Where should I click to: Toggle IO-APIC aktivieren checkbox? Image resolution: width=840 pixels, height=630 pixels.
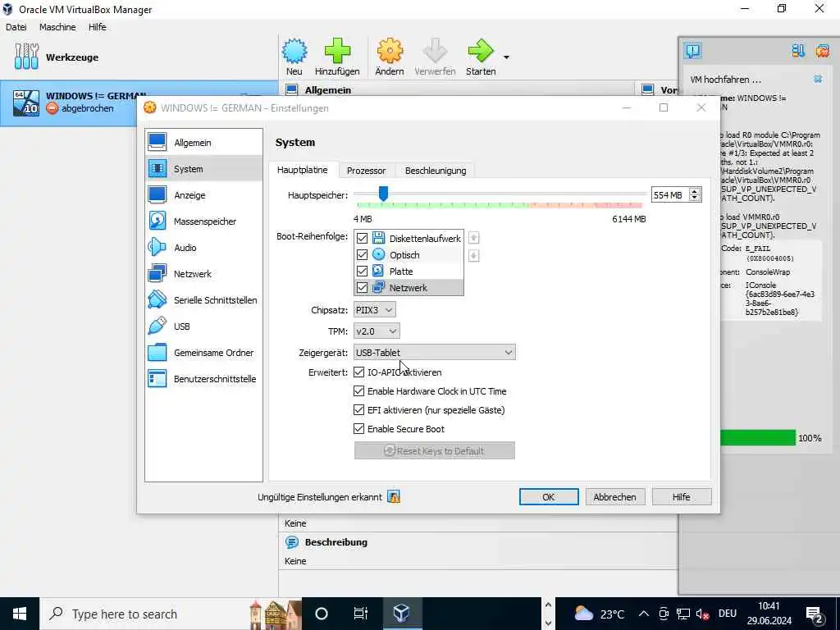359,372
